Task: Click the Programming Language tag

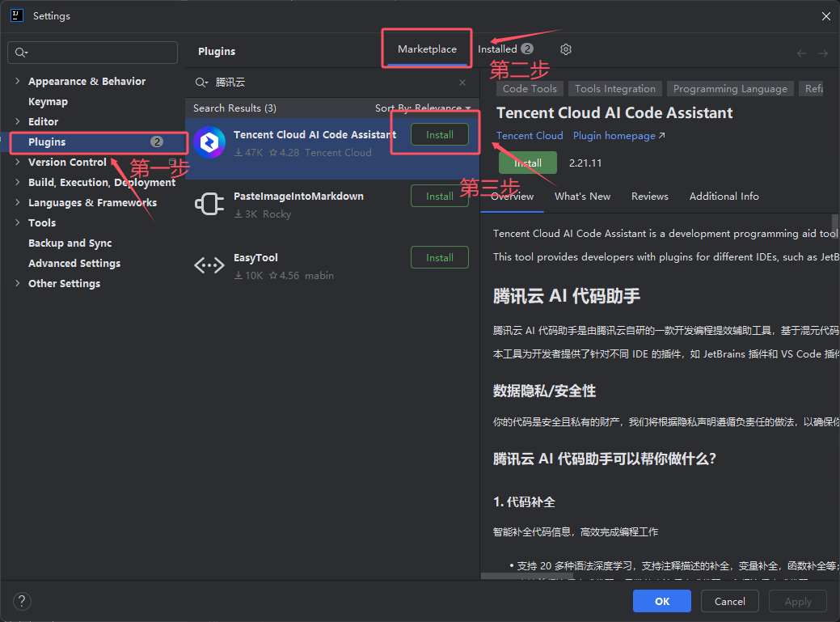Action: (729, 89)
